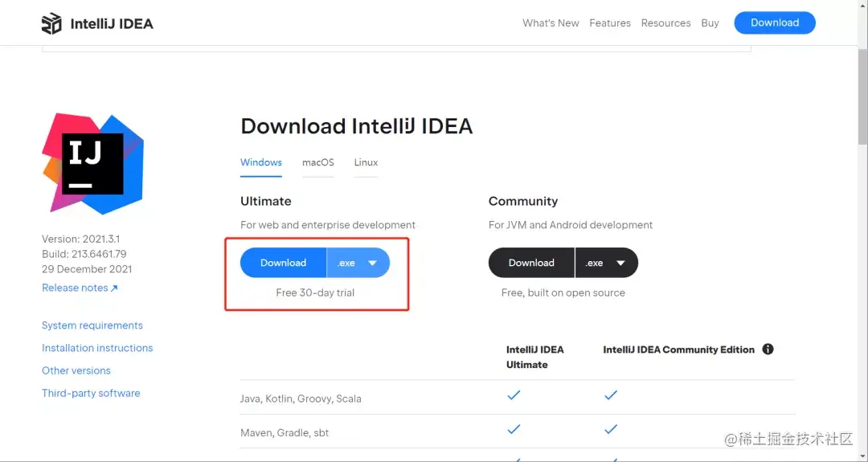868x462 pixels.
Task: Switch to the Linux tab
Action: coord(366,162)
